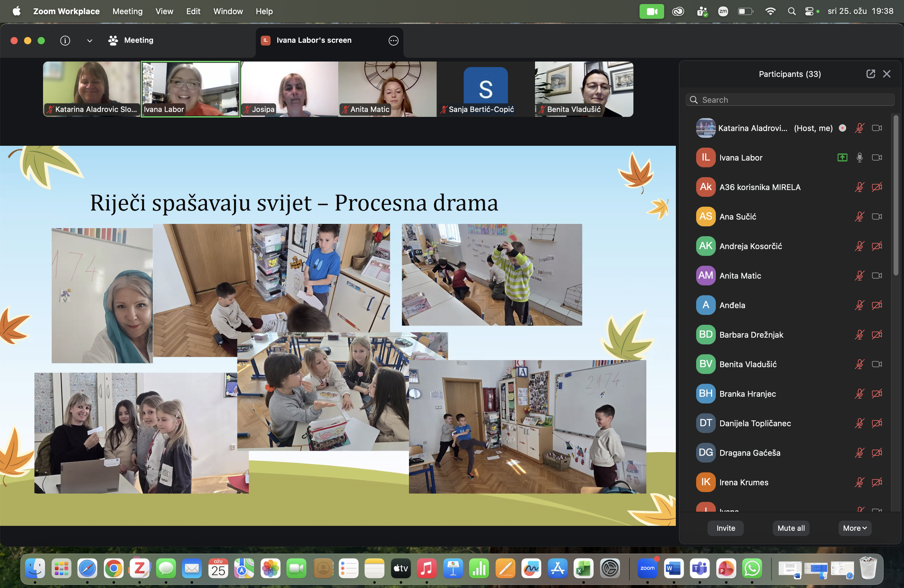
Task: Open the Apple menu
Action: coord(16,12)
